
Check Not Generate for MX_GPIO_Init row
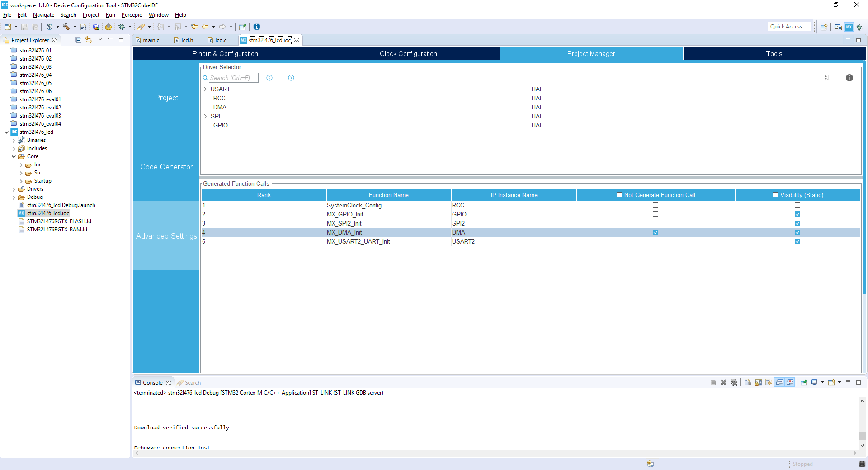[656, 214]
